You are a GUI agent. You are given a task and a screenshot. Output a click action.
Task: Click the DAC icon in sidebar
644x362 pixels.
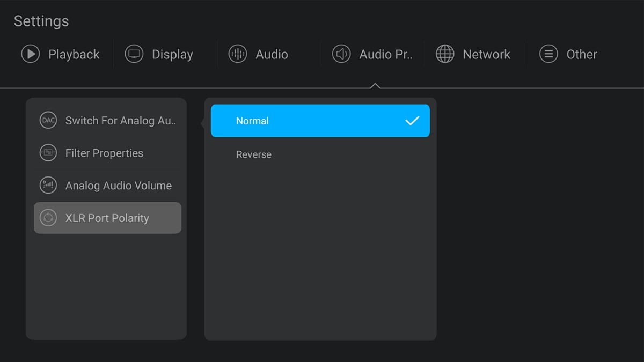tap(48, 121)
